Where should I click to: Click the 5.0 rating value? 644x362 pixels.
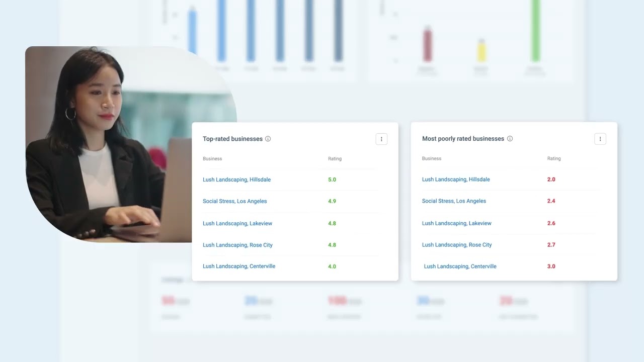[x=332, y=179]
